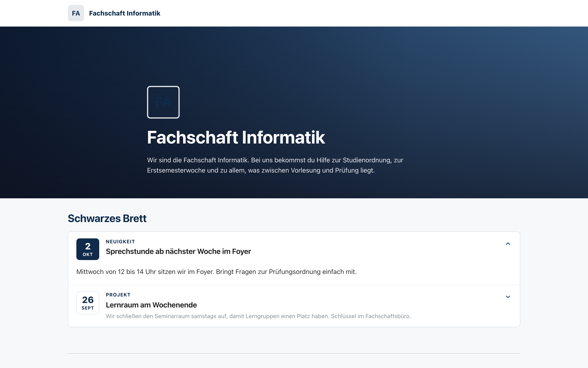Image resolution: width=588 pixels, height=368 pixels.
Task: Click the FA logo badge in header
Action: pos(76,13)
